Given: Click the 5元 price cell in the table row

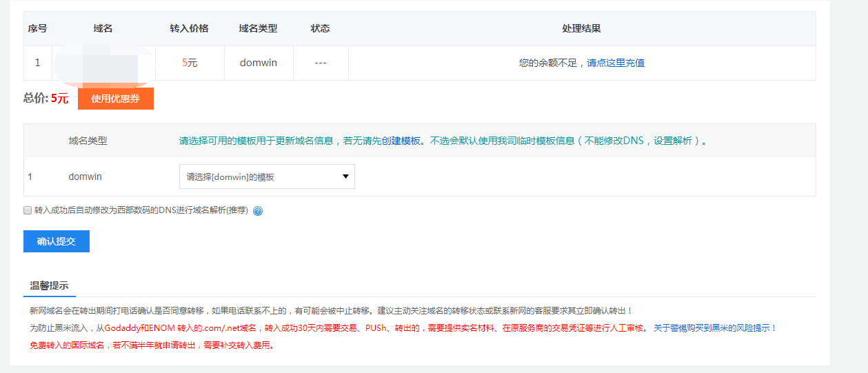Looking at the screenshot, I should 190,63.
